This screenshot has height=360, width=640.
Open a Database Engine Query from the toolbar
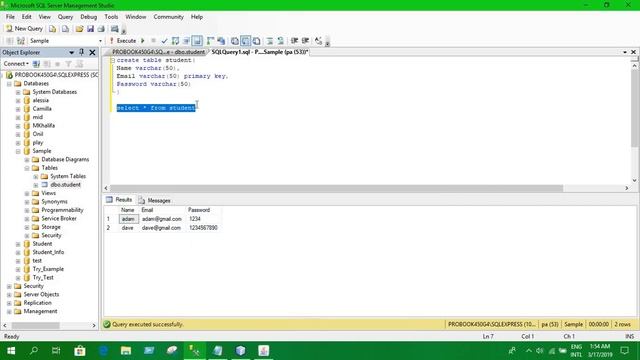[x=53, y=29]
